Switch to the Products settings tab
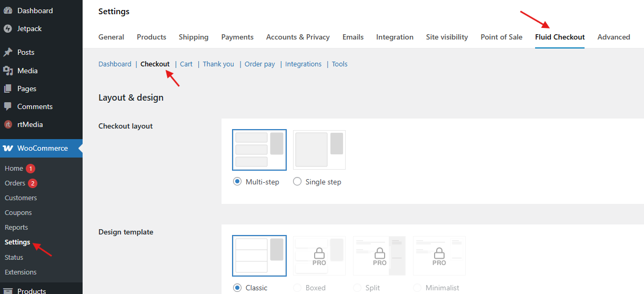The image size is (644, 294). [x=152, y=37]
